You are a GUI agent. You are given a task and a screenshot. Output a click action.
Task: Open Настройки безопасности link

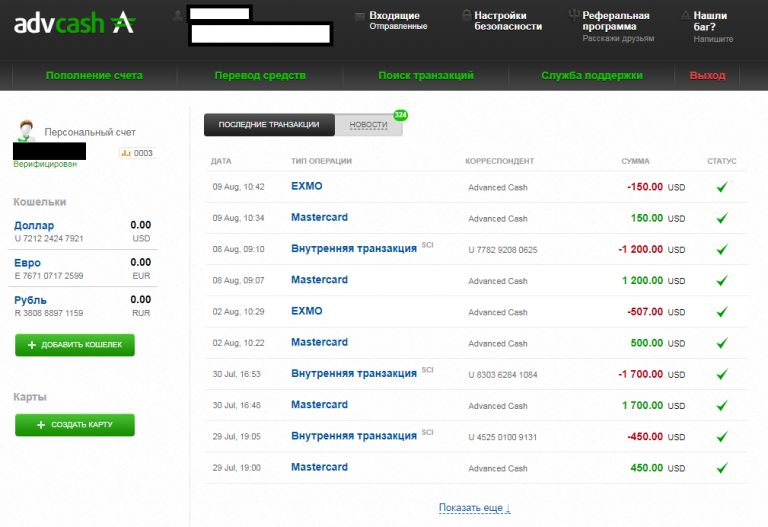coord(508,21)
